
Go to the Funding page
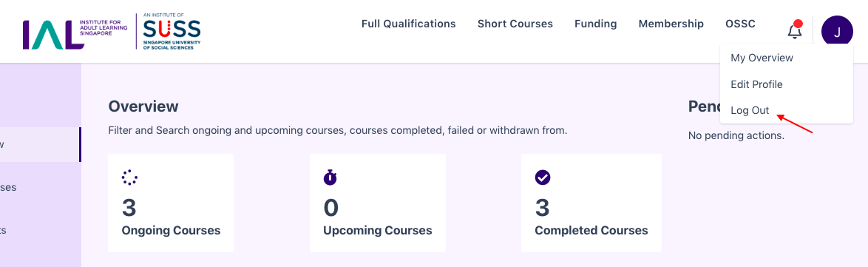coord(596,24)
